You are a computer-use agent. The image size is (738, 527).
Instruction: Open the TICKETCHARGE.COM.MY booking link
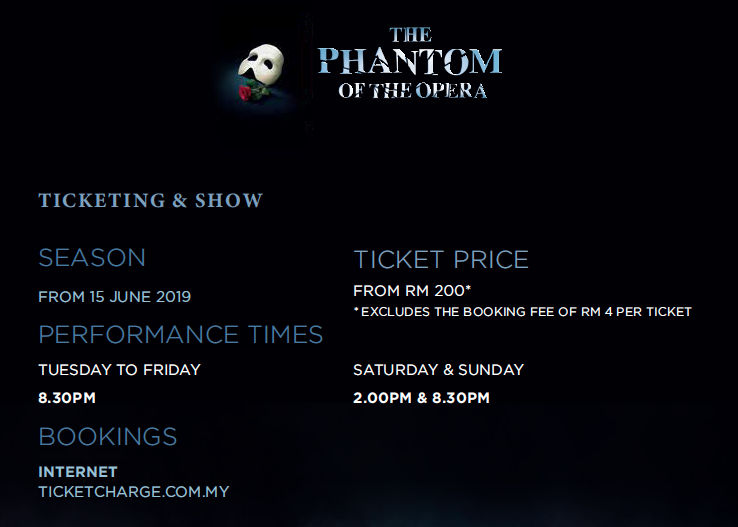coord(134,492)
